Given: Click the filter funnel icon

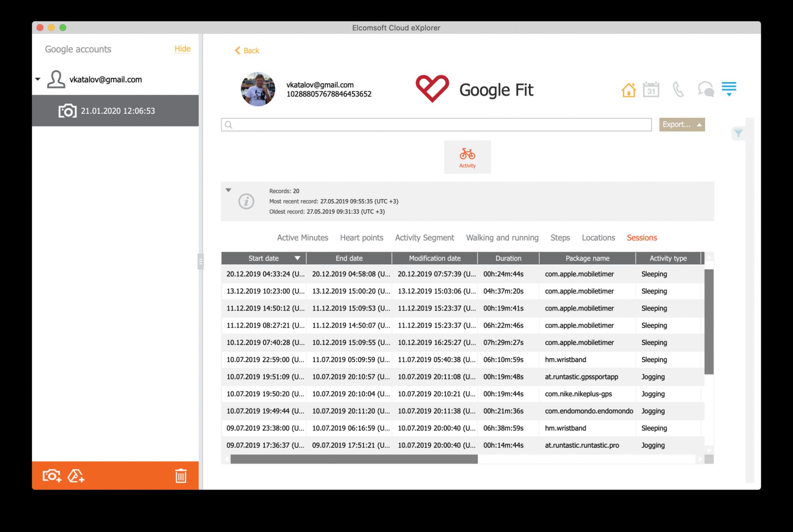Looking at the screenshot, I should 738,133.
